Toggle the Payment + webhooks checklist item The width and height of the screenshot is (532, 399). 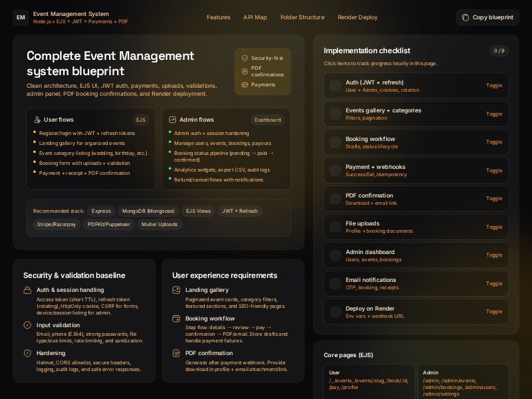click(x=493, y=170)
